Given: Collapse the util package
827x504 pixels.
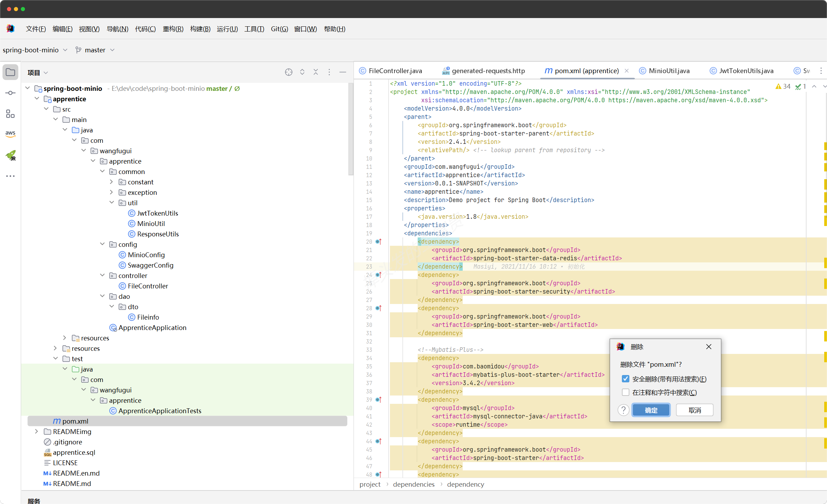Looking at the screenshot, I should 111,202.
